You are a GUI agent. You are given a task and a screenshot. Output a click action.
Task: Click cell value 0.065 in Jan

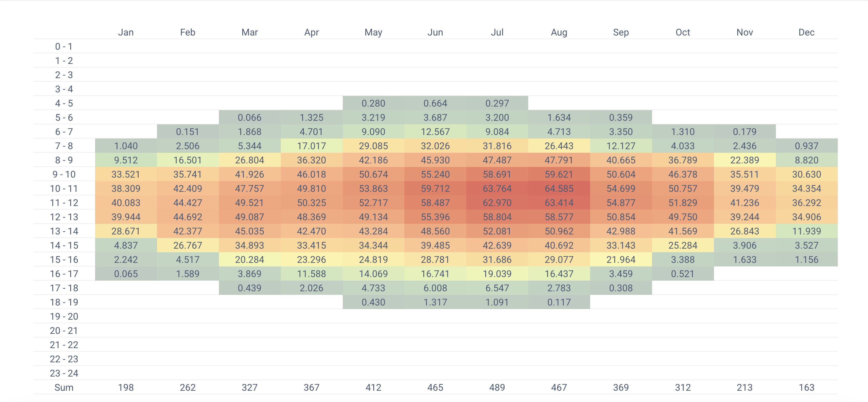(126, 274)
